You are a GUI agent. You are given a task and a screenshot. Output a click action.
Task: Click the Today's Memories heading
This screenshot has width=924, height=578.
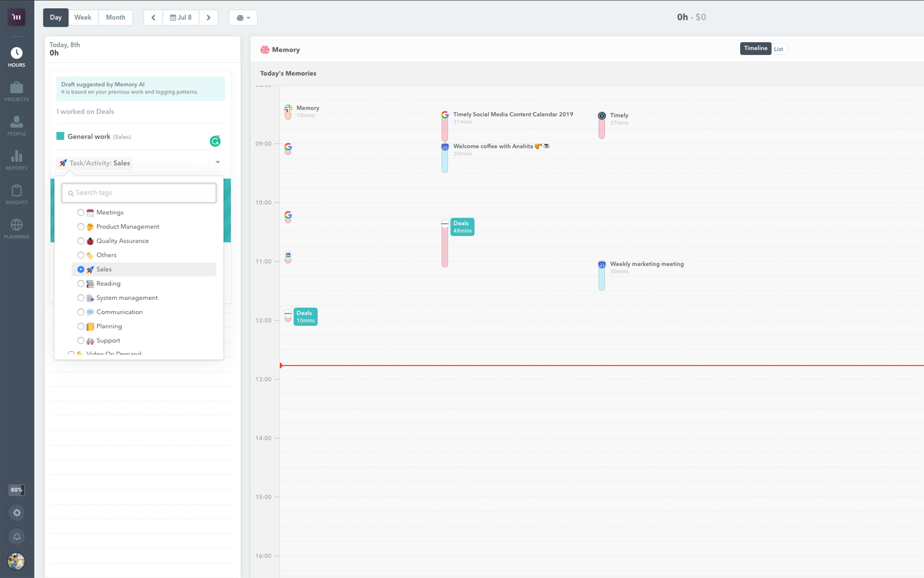coord(288,74)
